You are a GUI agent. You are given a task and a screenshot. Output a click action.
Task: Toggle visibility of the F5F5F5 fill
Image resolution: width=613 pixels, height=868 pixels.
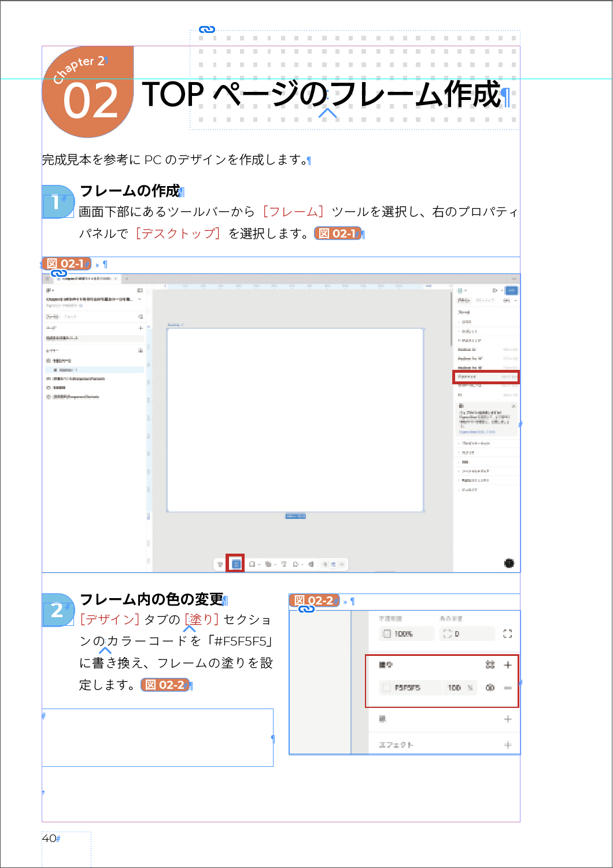click(490, 688)
